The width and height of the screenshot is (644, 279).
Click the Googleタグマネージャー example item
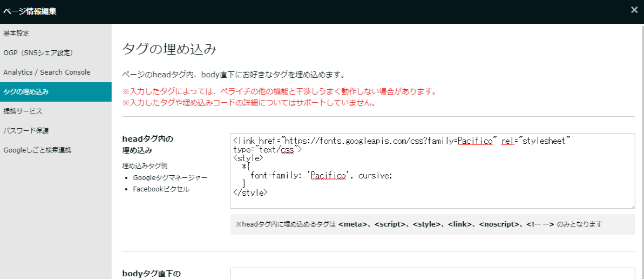[170, 178]
